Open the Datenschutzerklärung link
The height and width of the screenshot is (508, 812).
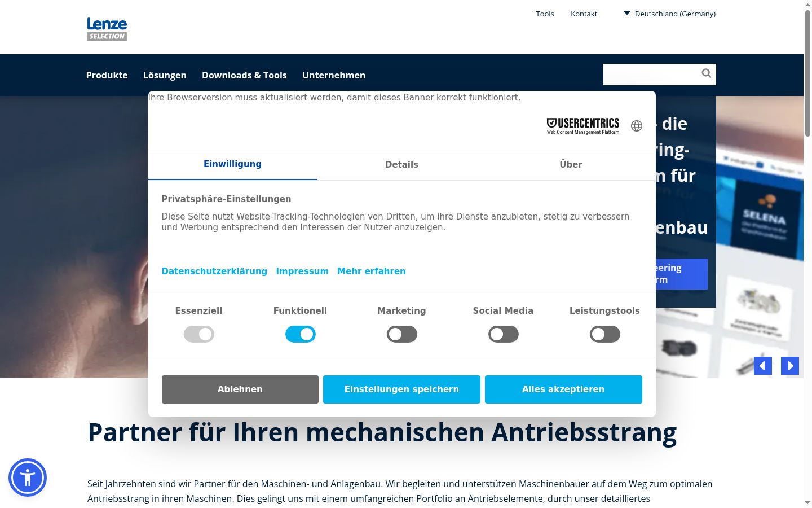(214, 271)
